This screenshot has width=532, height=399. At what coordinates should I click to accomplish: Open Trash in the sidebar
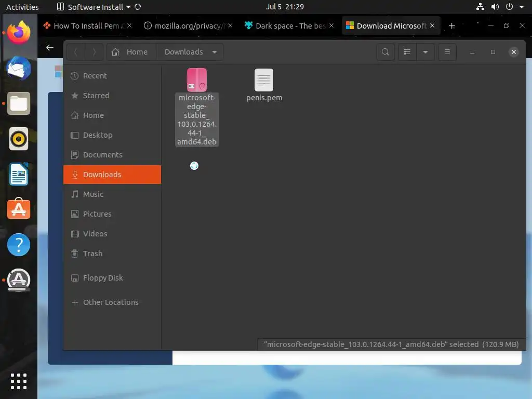[112, 254]
